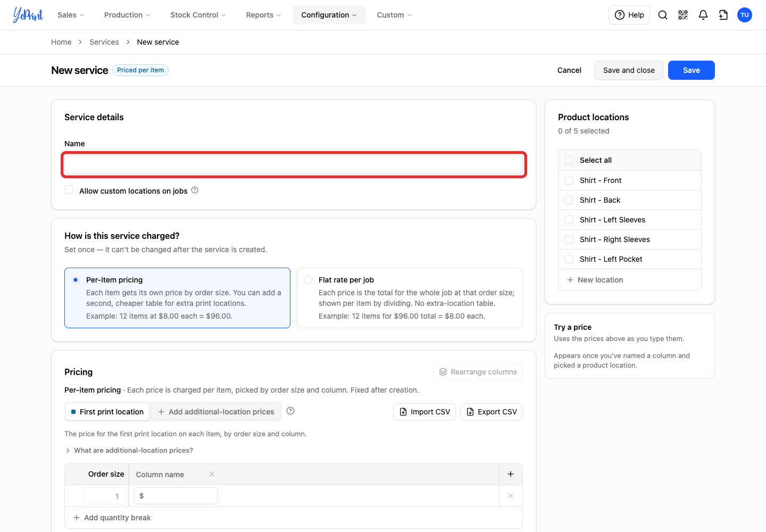Open the Stock Control menu
The width and height of the screenshot is (766, 532).
click(x=198, y=15)
